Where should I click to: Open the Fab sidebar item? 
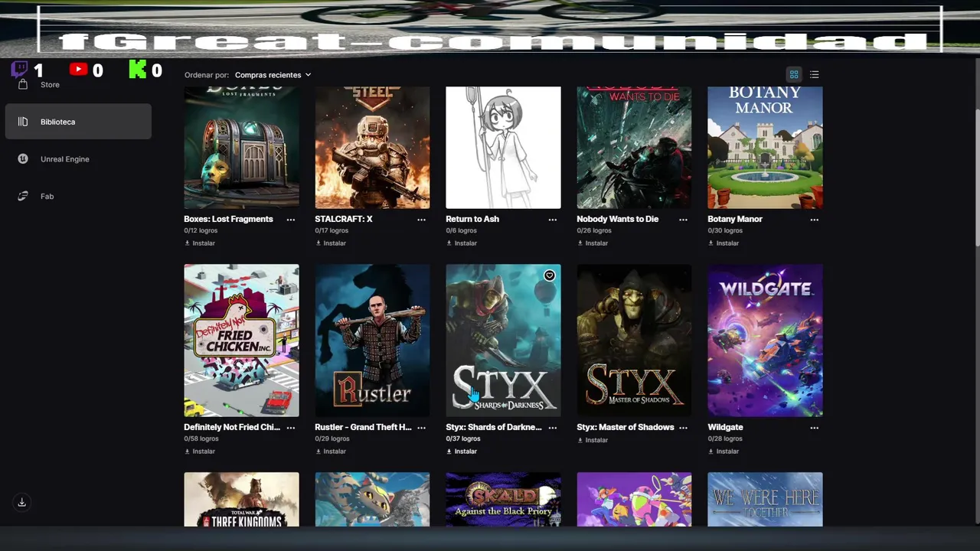pyautogui.click(x=78, y=197)
